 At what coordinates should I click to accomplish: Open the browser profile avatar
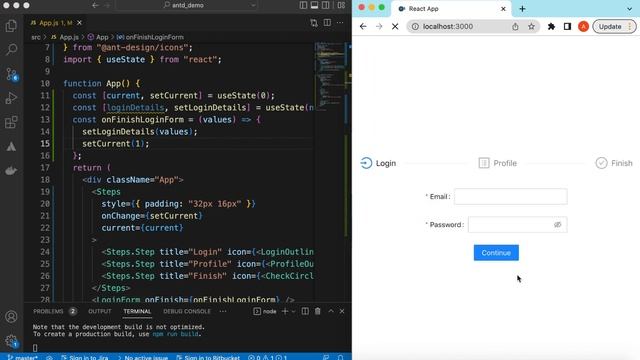click(x=583, y=27)
